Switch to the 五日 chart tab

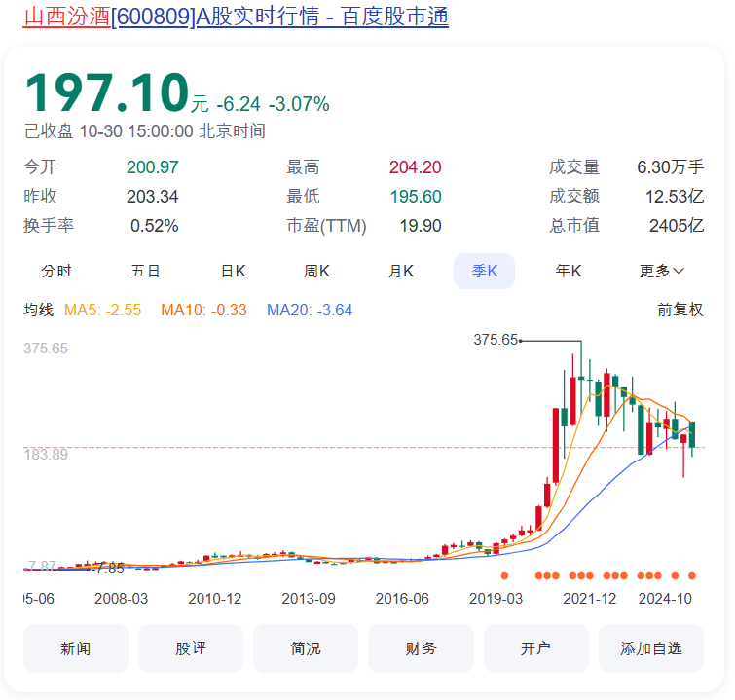pyautogui.click(x=145, y=271)
